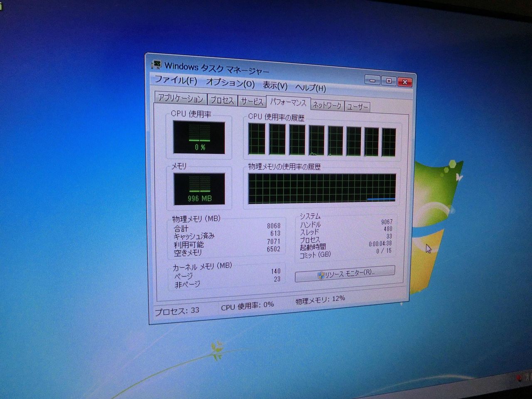Click the status bar entry CPU 使用率: 0%
Viewport: 532px width, 399px height.
click(247, 306)
